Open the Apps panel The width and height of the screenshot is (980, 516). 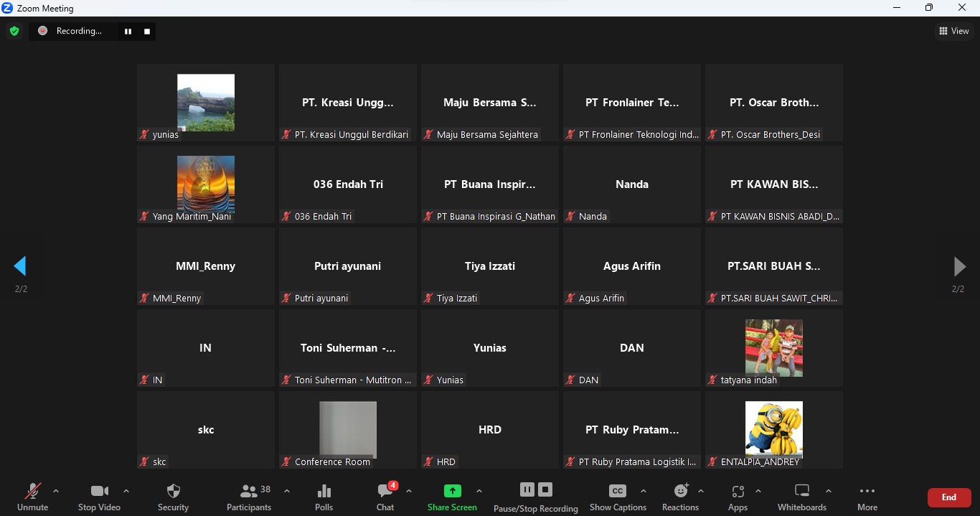click(738, 497)
